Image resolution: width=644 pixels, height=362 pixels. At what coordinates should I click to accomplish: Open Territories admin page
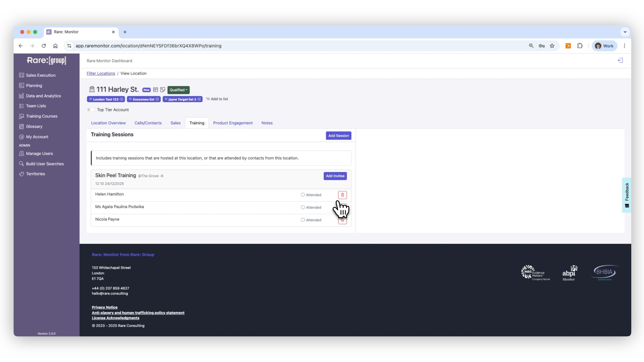tap(32, 174)
